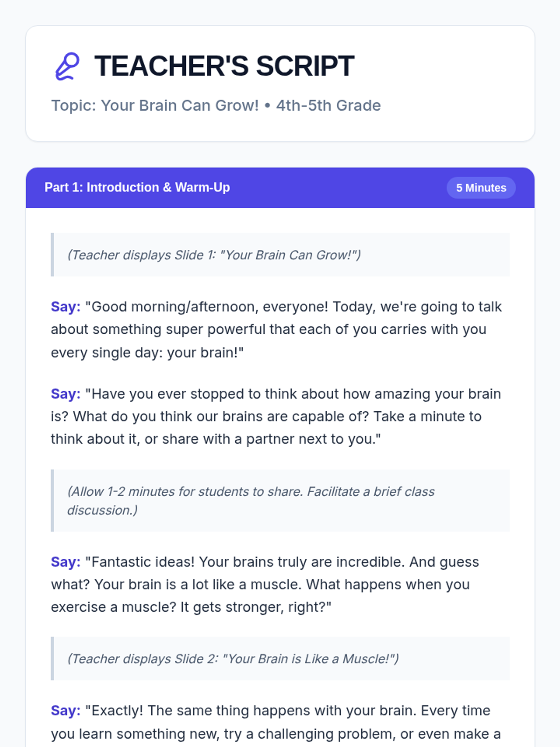Click the "Allow 1-2 minutes" direction note

[251, 500]
